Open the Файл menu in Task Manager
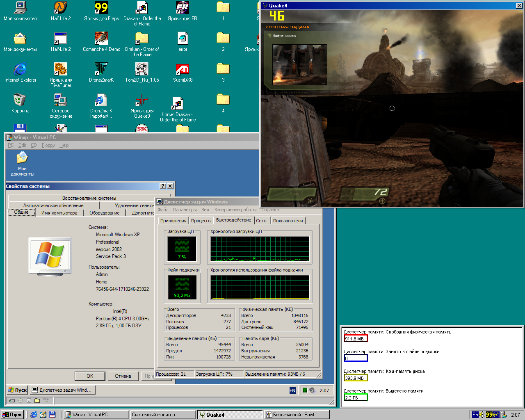The width and height of the screenshot is (525, 420). click(x=163, y=210)
